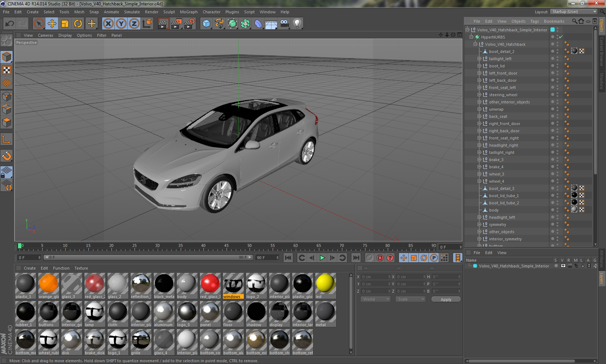Open the MoGraph menu

189,12
